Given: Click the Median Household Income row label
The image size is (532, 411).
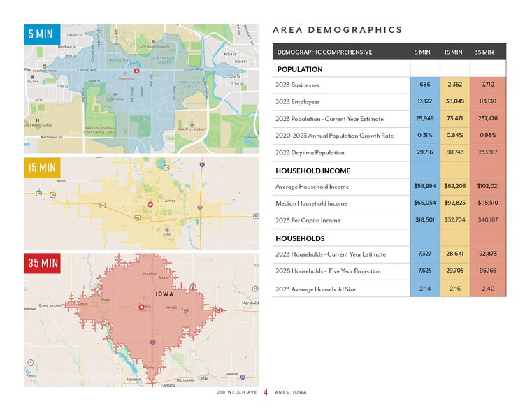Looking at the screenshot, I should coord(311,203).
